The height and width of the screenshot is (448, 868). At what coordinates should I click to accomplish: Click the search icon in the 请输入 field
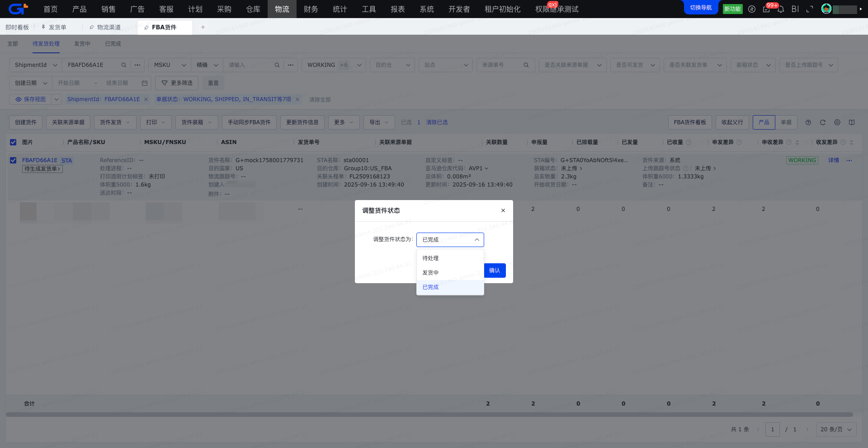[x=277, y=65]
